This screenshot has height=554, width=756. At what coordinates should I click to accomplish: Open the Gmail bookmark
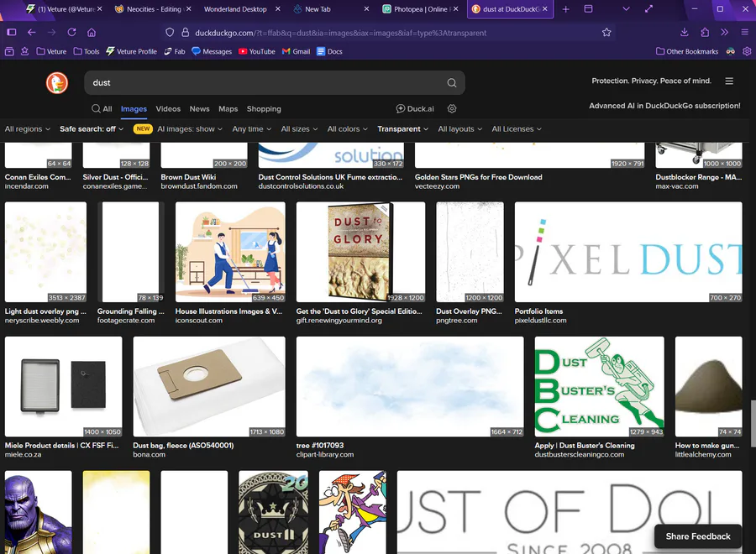[x=296, y=51]
